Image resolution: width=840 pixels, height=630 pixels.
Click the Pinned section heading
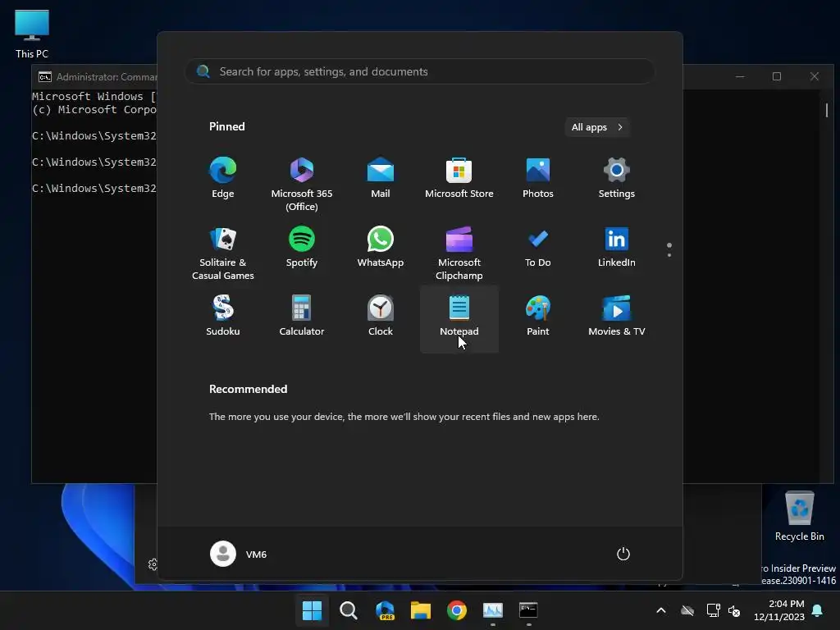[x=227, y=126]
